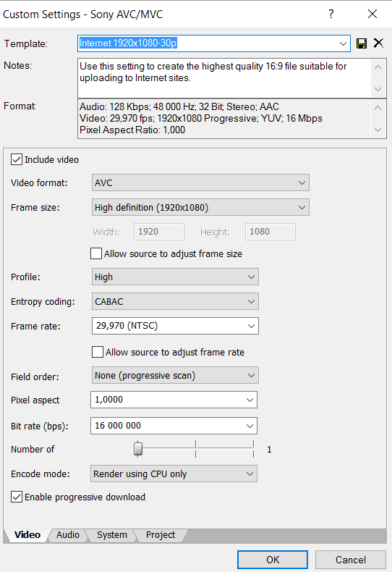
Task: Open context help with the question mark
Action: tap(331, 14)
